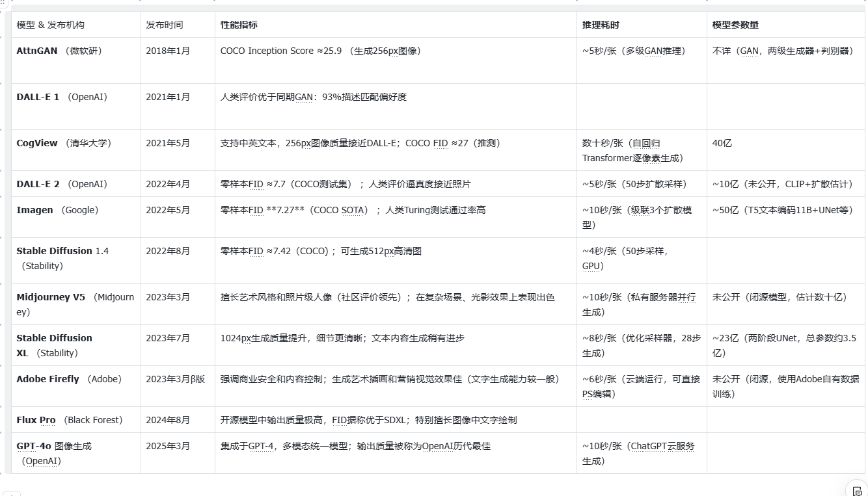868x496 pixels.
Task: Click the column selection bar above '性能指标'
Action: [x=396, y=7]
